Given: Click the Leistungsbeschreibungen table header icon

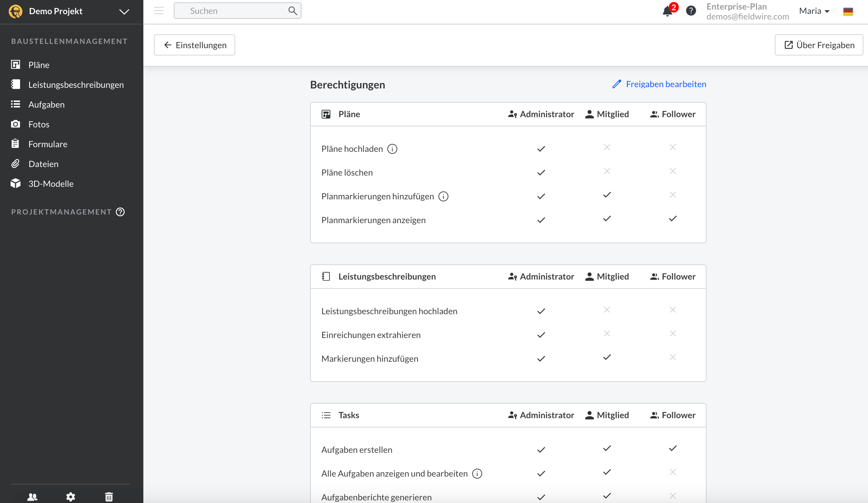Looking at the screenshot, I should click(326, 277).
